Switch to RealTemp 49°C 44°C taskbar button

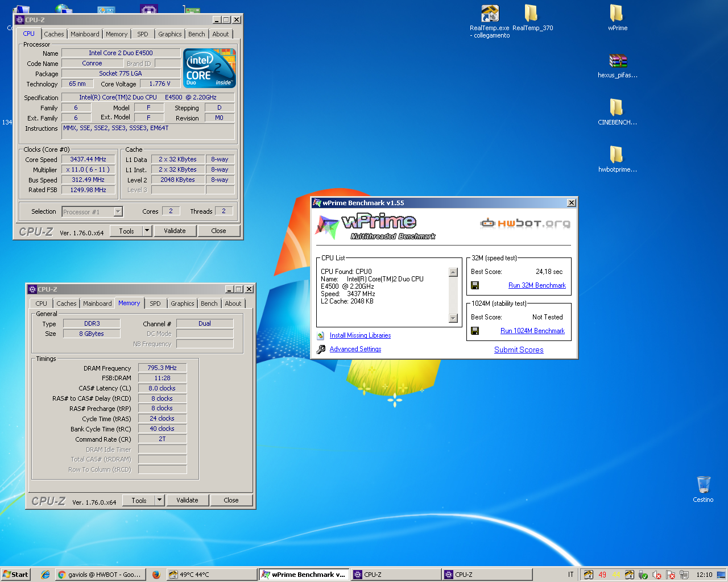[212, 575]
